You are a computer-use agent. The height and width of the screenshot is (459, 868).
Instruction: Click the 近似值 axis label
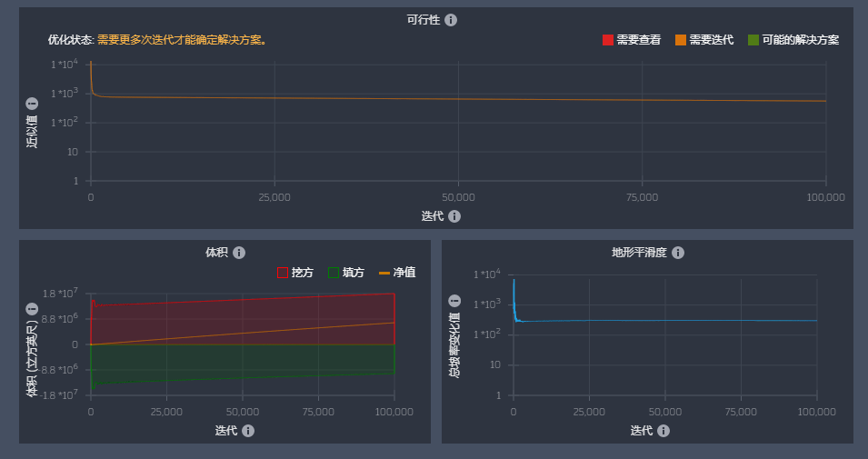coord(32,131)
